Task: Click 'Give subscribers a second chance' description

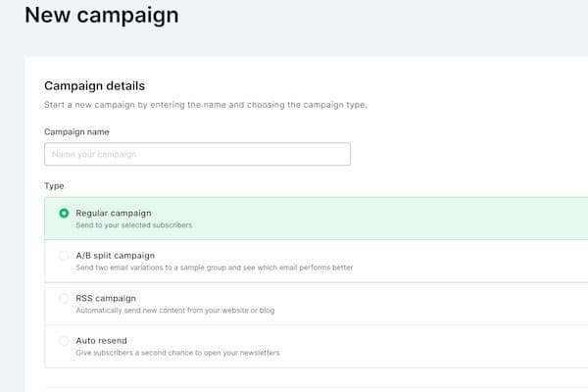Action: point(177,353)
